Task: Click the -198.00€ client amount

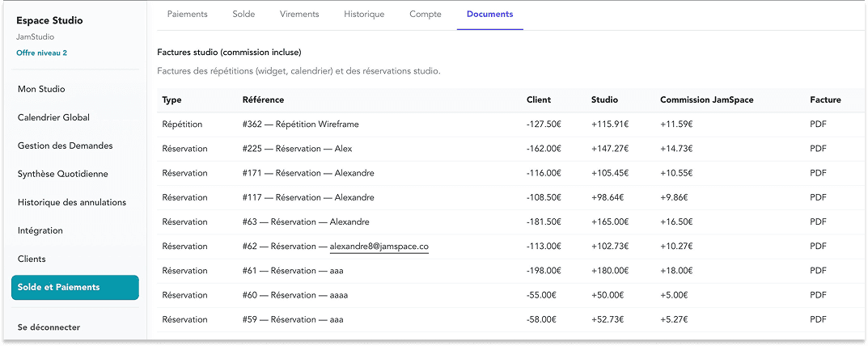Action: [x=544, y=271]
